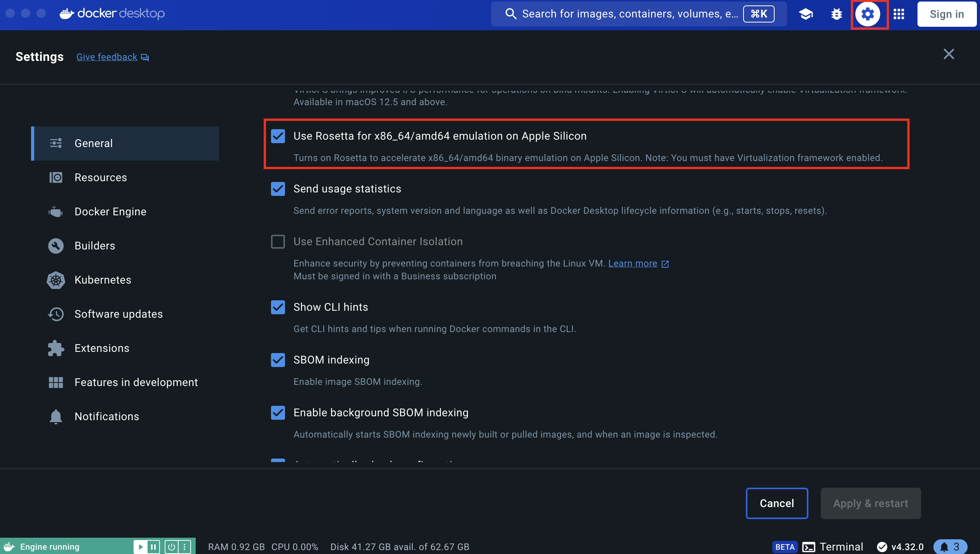This screenshot has width=980, height=554.
Task: Switch to the General settings tab
Action: pos(93,143)
